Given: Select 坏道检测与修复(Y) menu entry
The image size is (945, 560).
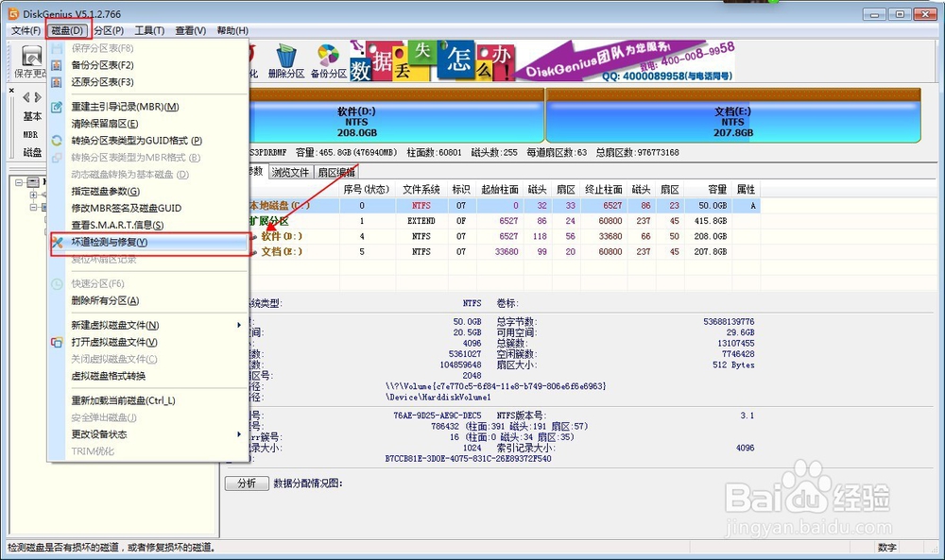Looking at the screenshot, I should (x=149, y=242).
